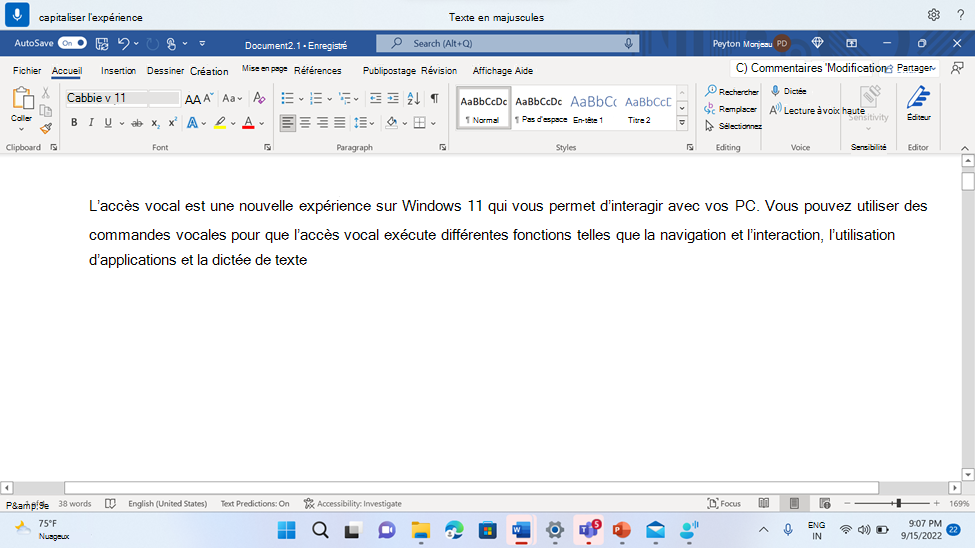
Task: Open the Révision tab
Action: 439,71
